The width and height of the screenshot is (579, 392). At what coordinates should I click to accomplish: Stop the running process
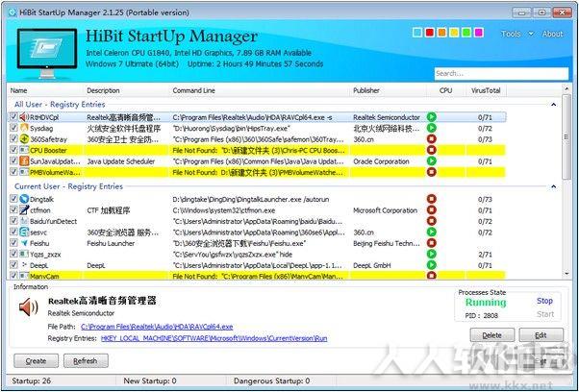point(544,301)
